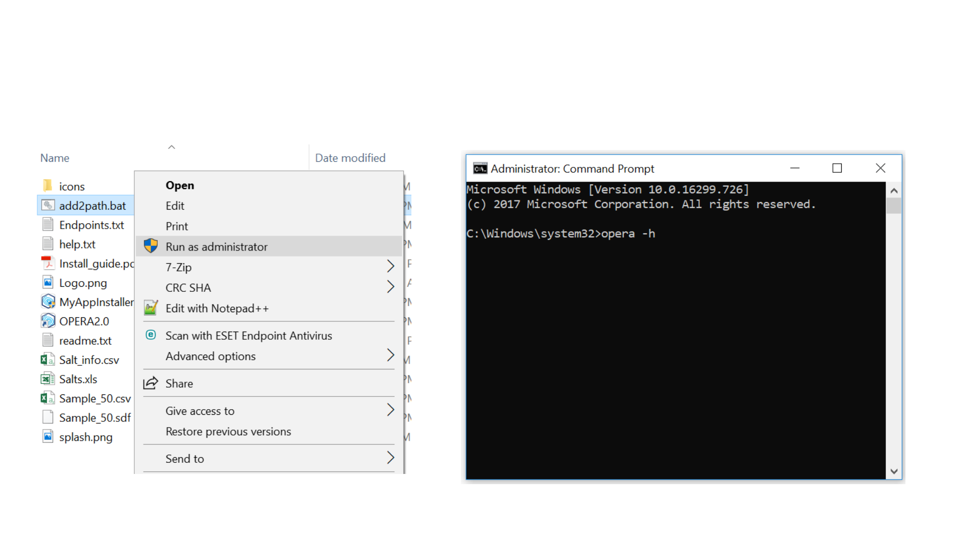
Task: Expand the Send to submenu arrow
Action: 390,458
